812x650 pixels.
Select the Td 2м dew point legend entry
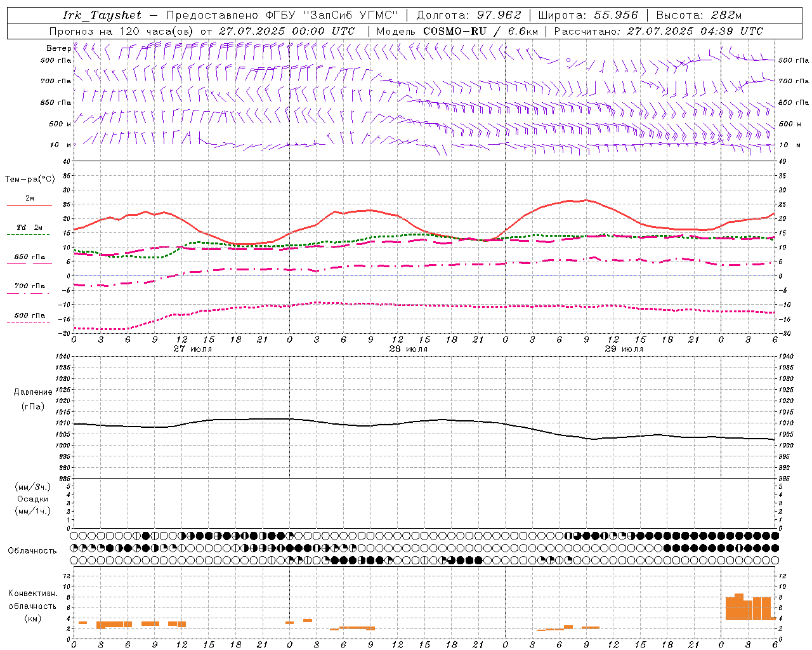30,227
